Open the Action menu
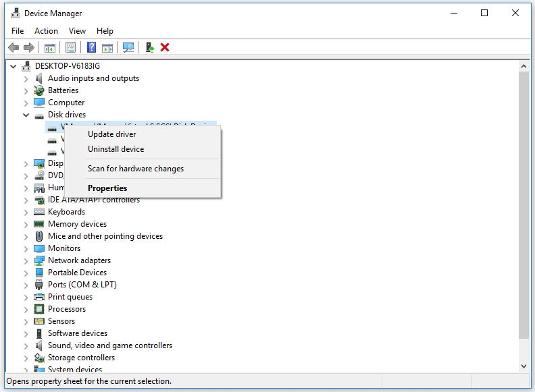The height and width of the screenshot is (392, 535). coord(46,31)
